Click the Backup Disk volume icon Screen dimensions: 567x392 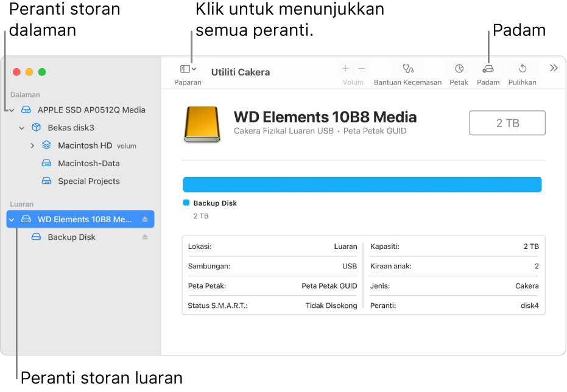point(36,237)
